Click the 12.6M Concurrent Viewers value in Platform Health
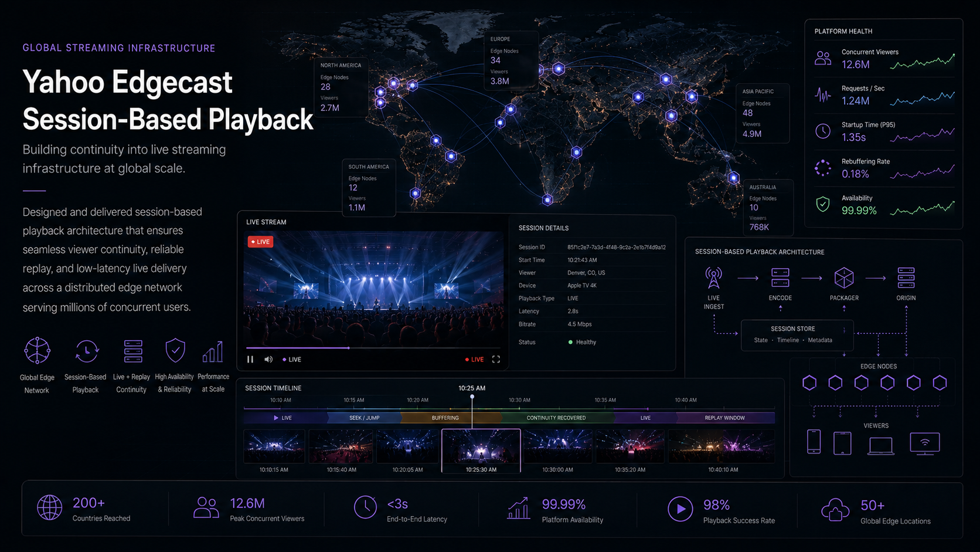The width and height of the screenshot is (980, 552). click(x=856, y=65)
